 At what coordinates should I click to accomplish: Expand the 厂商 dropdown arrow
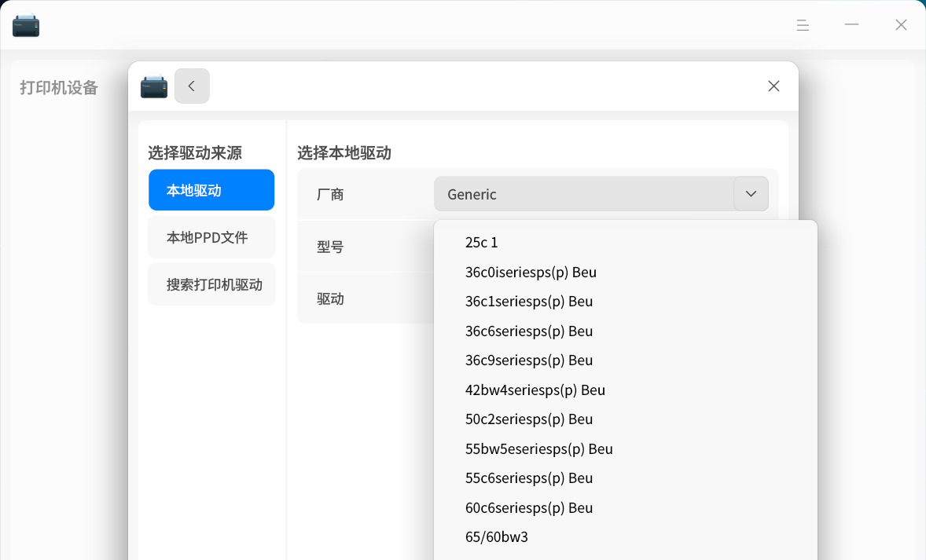click(751, 193)
